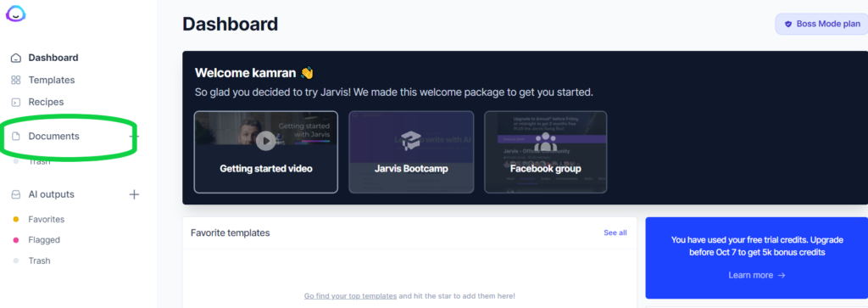This screenshot has width=868, height=308.
Task: Add new AI outputs folder with plus
Action: (x=134, y=194)
